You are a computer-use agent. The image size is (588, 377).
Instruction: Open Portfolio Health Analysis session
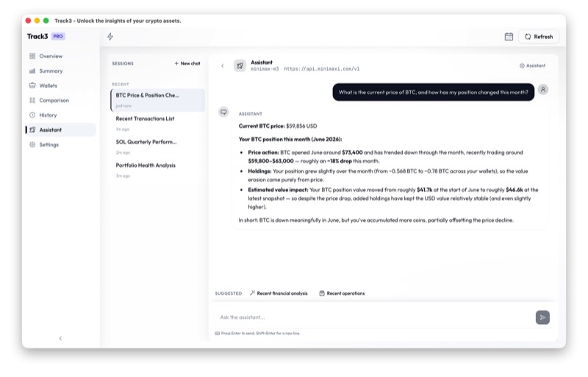(158, 170)
